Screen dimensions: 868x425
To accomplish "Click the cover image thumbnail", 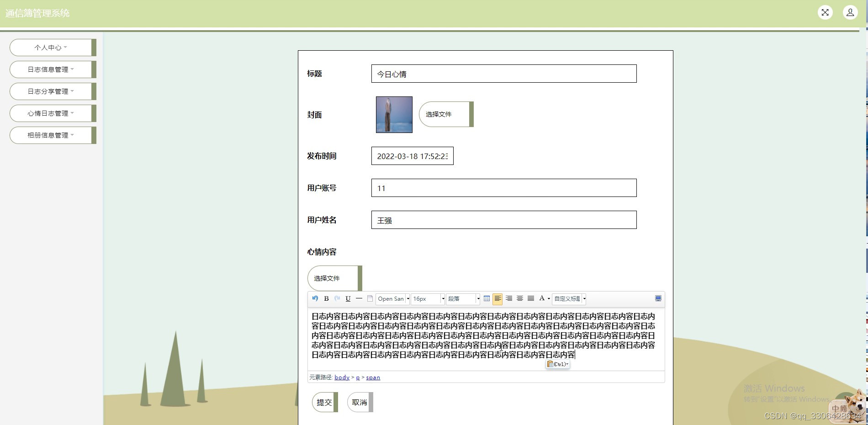I will pyautogui.click(x=394, y=115).
